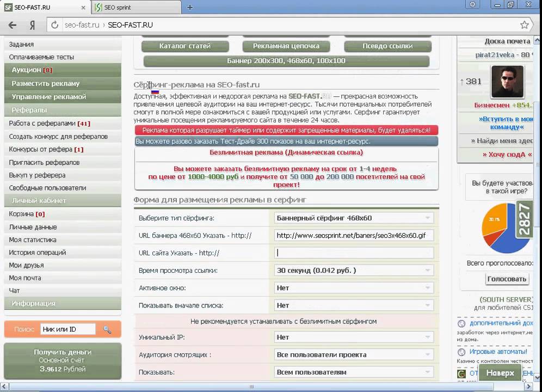Expand the view time dropdown '30 секунд'
This screenshot has height=392, width=542.
[x=354, y=271]
